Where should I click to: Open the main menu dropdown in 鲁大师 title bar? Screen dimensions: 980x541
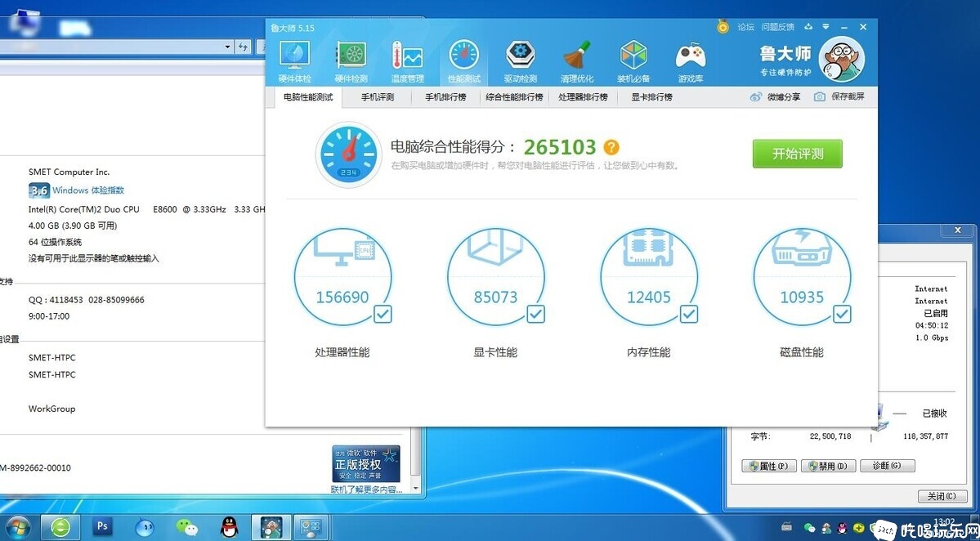(x=826, y=27)
